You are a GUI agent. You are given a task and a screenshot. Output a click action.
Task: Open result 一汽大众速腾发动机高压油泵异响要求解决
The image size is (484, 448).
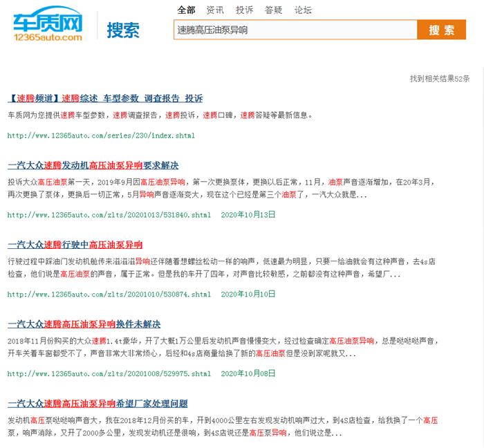pyautogui.click(x=93, y=165)
